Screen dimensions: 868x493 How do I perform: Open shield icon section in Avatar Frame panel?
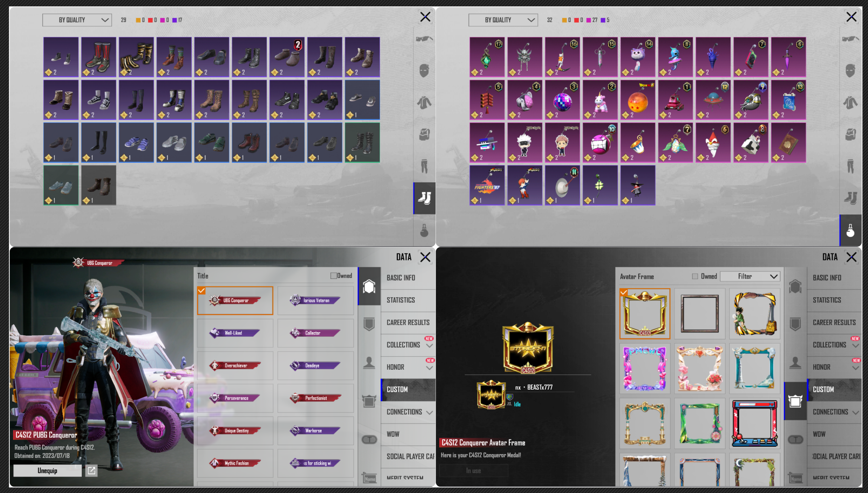795,324
